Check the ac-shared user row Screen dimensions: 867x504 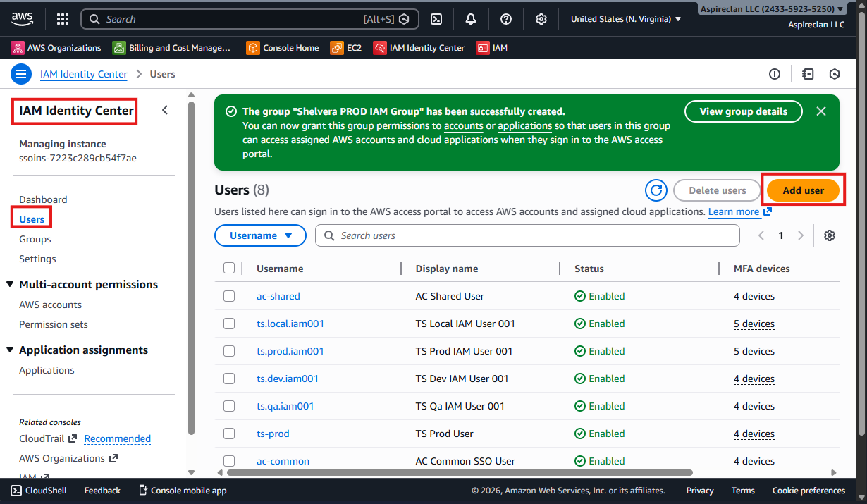[229, 296]
